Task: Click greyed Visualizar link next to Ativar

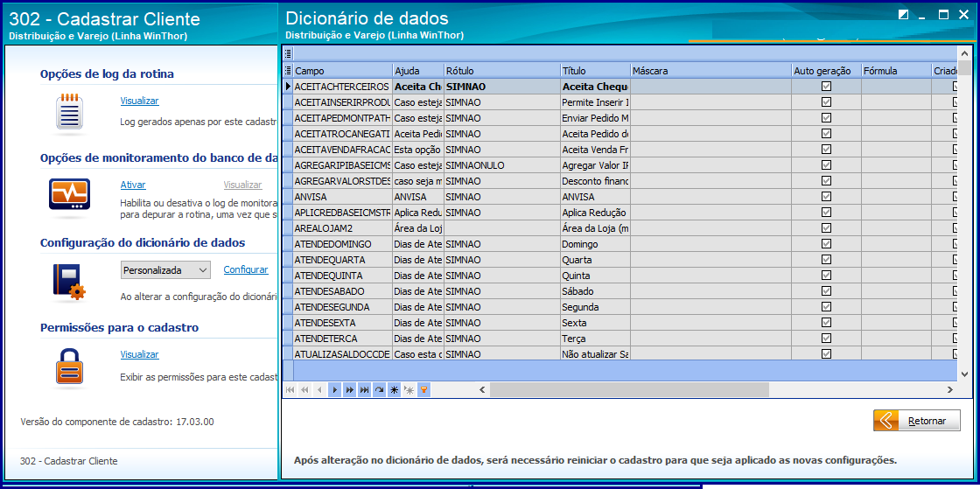Action: (x=242, y=185)
